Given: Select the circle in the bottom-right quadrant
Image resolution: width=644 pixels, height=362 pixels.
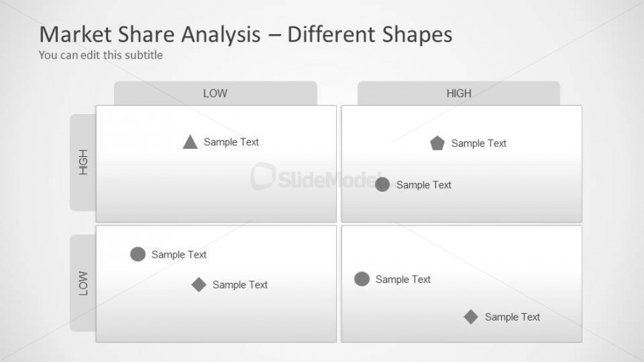Looking at the screenshot, I should point(362,279).
